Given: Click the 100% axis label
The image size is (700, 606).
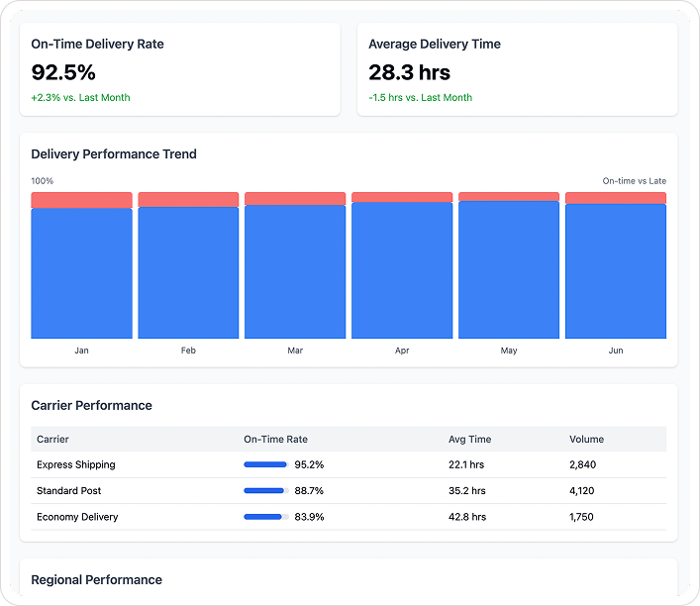Looking at the screenshot, I should pos(42,181).
